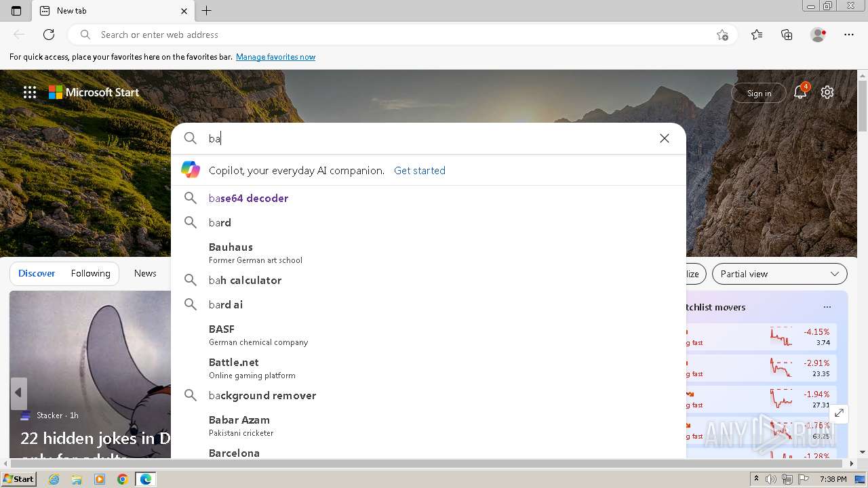The width and height of the screenshot is (868, 488).
Task: Open watchlist movers more options
Action: pyautogui.click(x=827, y=307)
